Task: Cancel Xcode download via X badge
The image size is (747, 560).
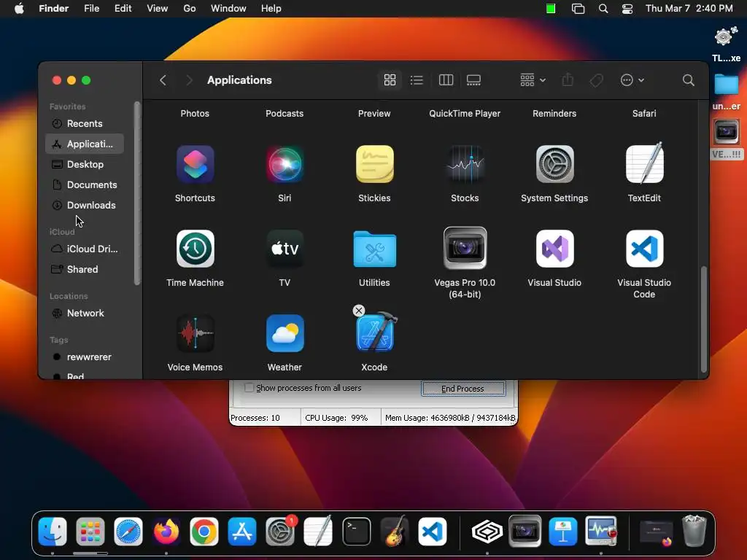Action: coord(359,311)
